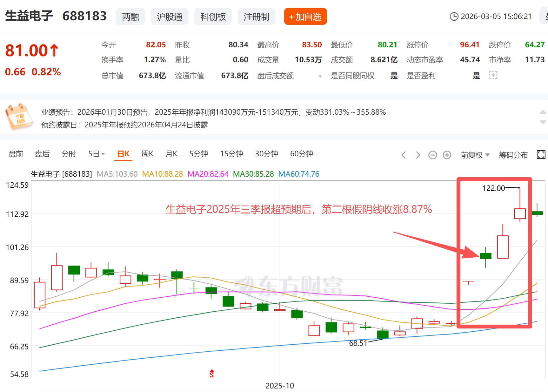The image size is (548, 392).
Task: Click the 两融 tag
Action: (130, 17)
